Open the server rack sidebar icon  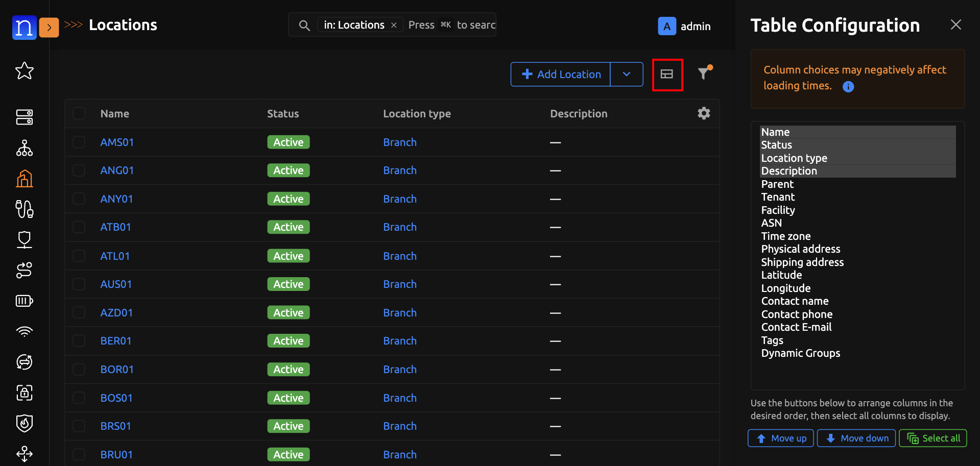[x=25, y=117]
